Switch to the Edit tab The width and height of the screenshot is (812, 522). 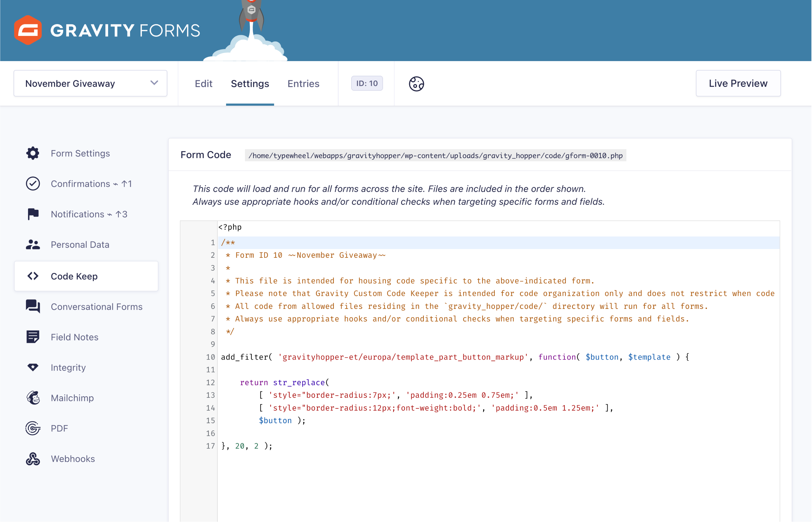point(204,84)
